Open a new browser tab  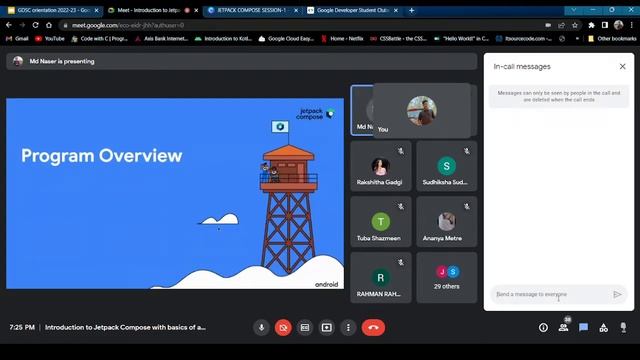point(411,10)
